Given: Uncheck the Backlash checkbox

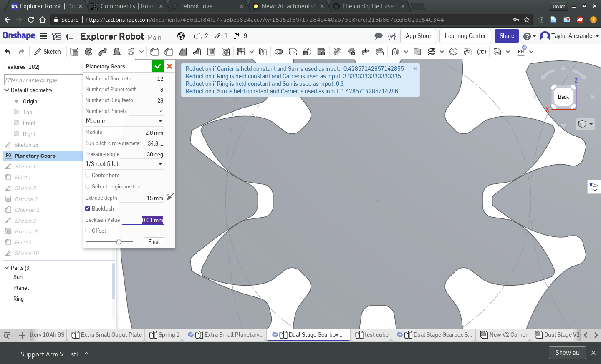Looking at the screenshot, I should coord(88,209).
